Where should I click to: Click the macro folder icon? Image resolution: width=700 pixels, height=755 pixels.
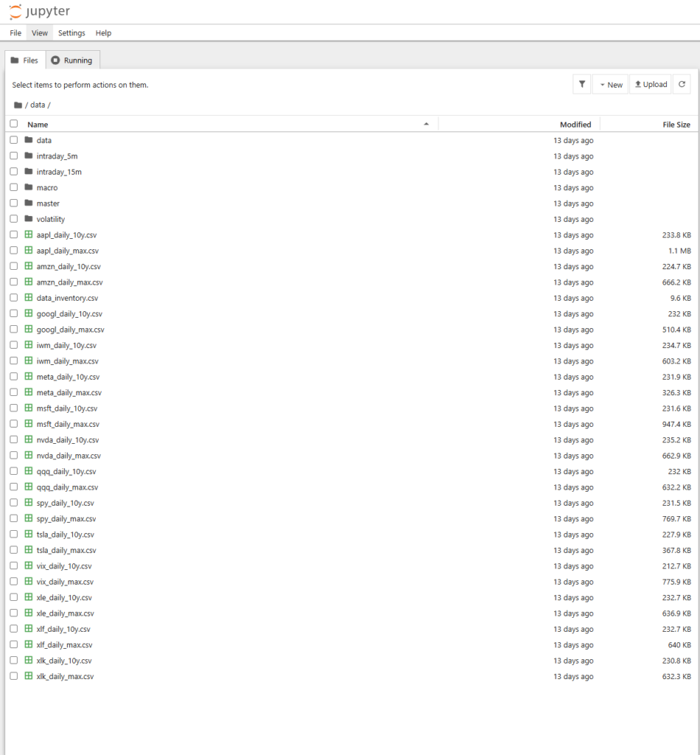[29, 187]
